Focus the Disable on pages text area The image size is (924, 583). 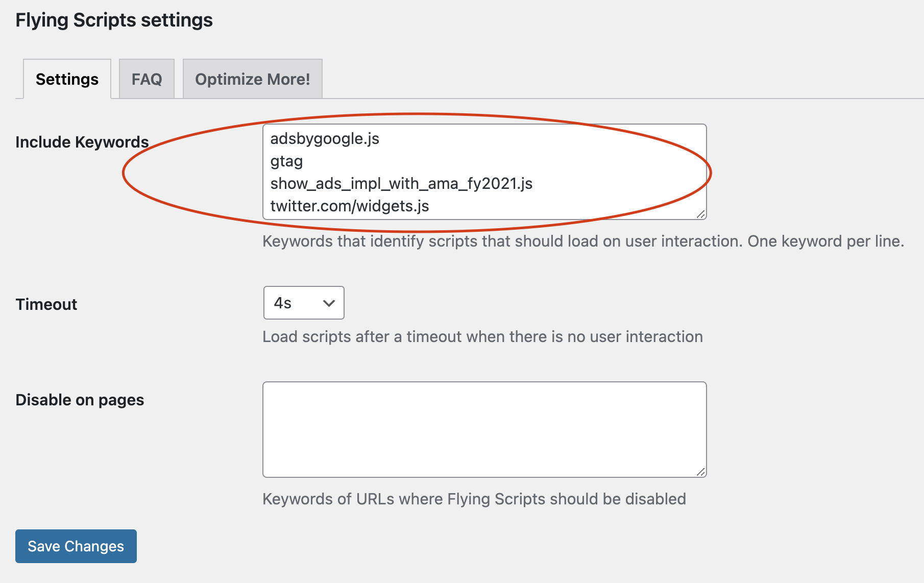coord(484,429)
